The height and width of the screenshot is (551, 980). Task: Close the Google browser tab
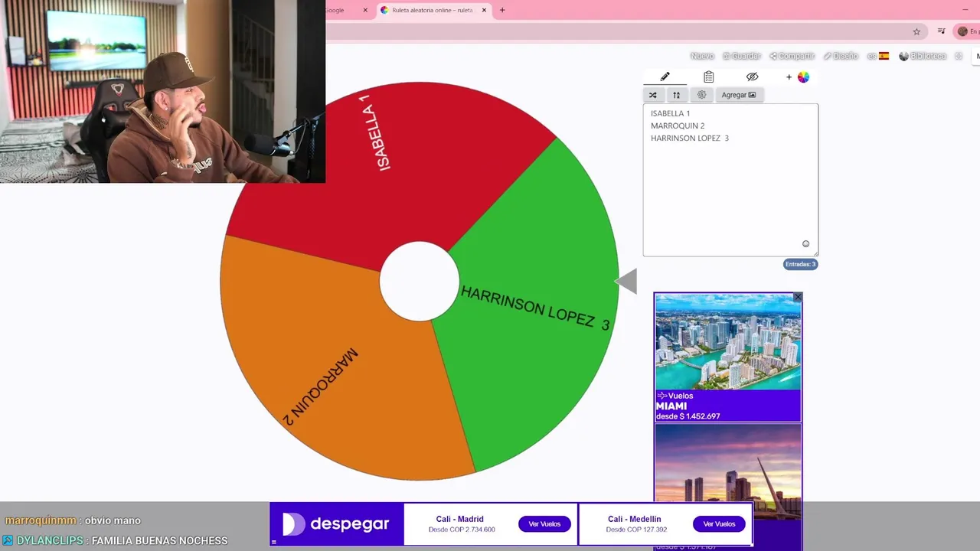[x=365, y=10]
